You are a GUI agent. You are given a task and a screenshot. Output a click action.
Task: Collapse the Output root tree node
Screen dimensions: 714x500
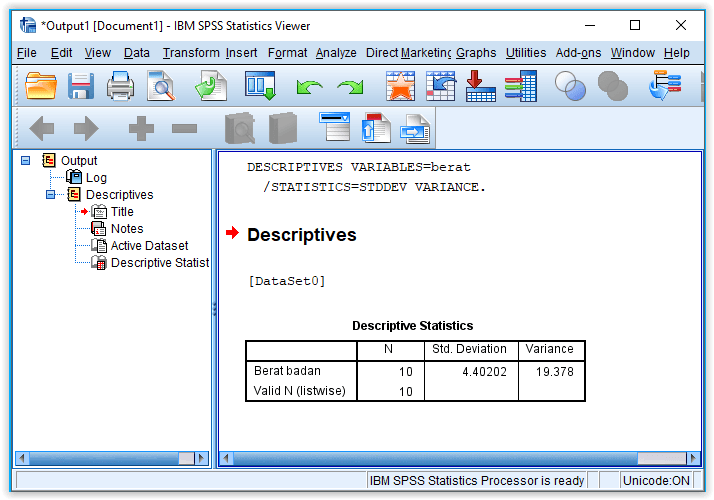[26, 160]
